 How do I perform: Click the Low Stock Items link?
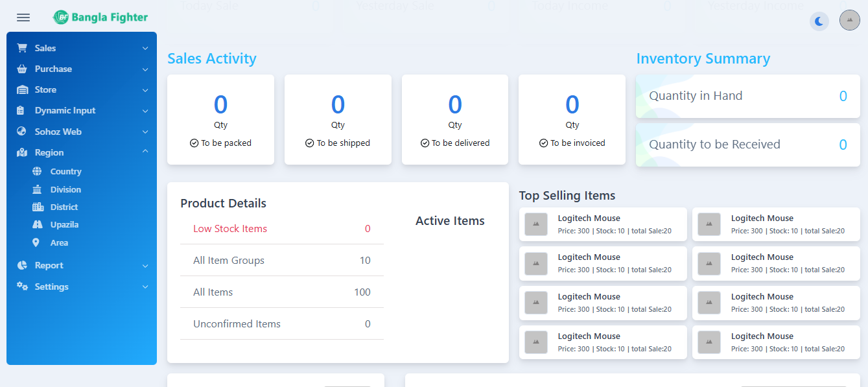[230, 229]
